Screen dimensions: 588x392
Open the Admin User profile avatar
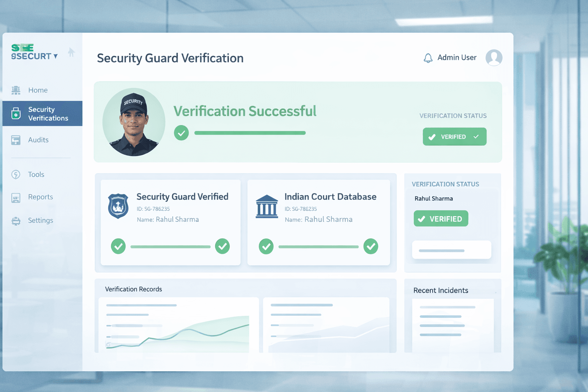pyautogui.click(x=494, y=57)
